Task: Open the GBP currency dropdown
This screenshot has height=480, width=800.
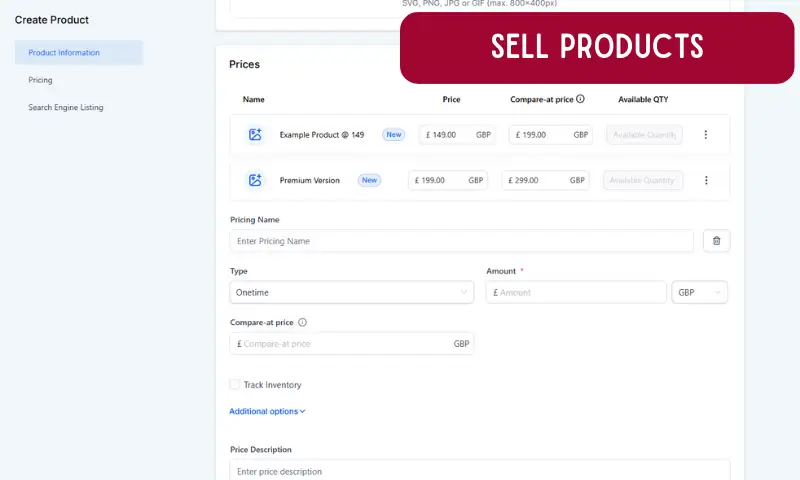Action: tap(700, 292)
